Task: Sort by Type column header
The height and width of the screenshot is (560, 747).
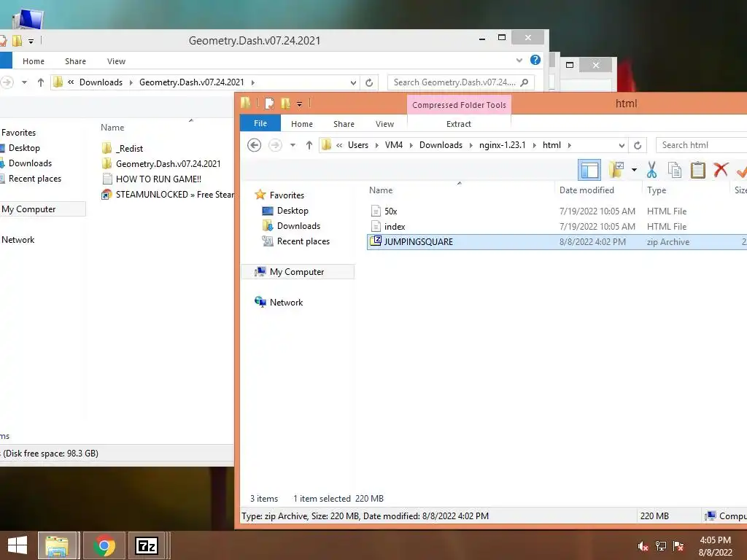Action: [x=657, y=190]
